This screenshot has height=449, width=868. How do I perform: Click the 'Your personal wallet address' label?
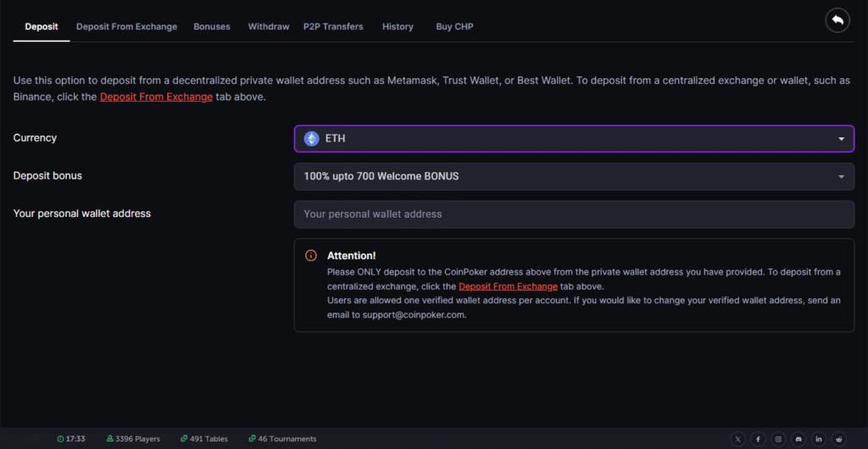pos(82,213)
